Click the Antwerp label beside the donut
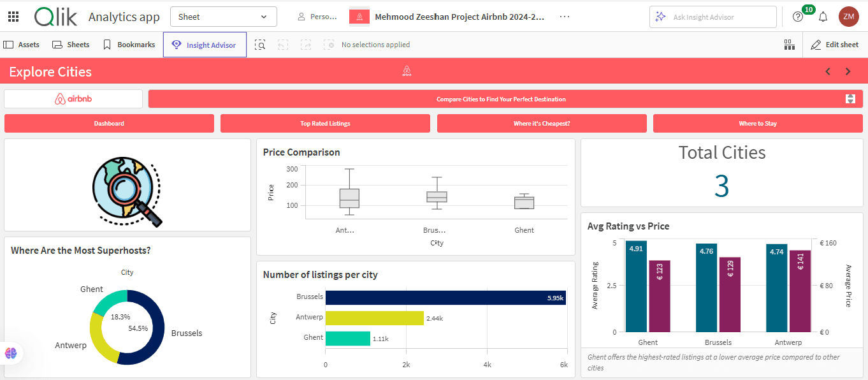This screenshot has width=868, height=380. 71,345
